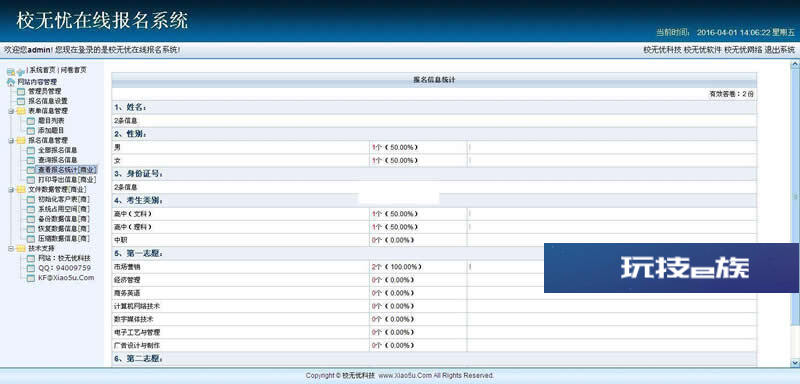Image resolution: width=800 pixels, height=384 pixels.
Task: Open the 校无忧软件 header link
Action: (703, 50)
